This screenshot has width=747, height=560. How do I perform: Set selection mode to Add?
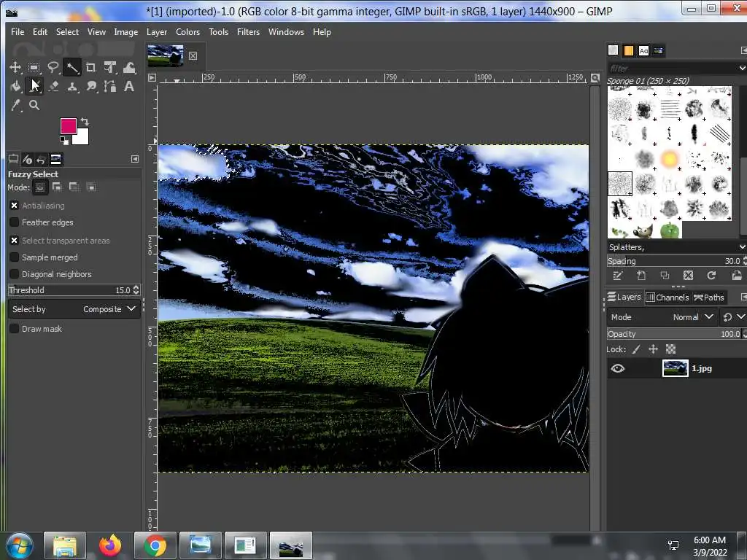tap(57, 187)
